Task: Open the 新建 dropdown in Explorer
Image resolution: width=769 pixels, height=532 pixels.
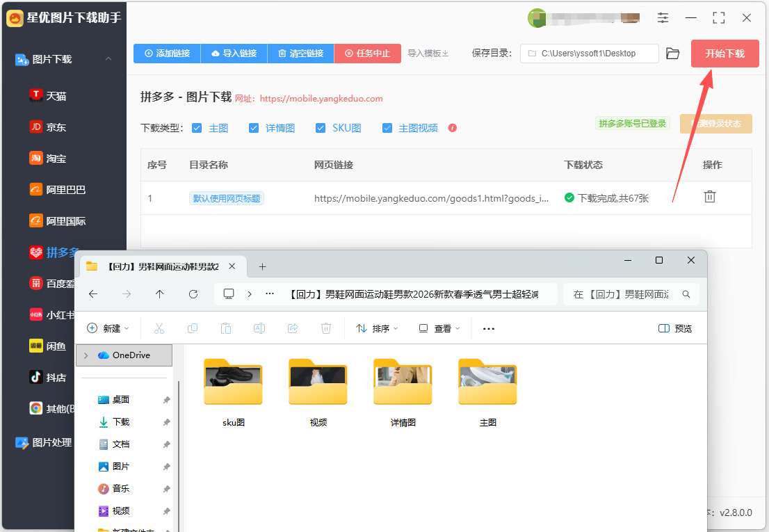Action: [108, 328]
